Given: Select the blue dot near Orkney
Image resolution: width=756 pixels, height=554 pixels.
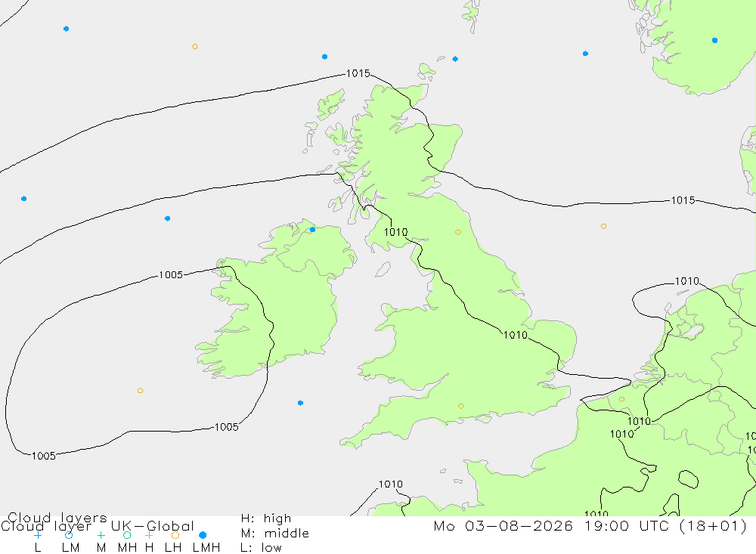Looking at the screenshot, I should [455, 59].
